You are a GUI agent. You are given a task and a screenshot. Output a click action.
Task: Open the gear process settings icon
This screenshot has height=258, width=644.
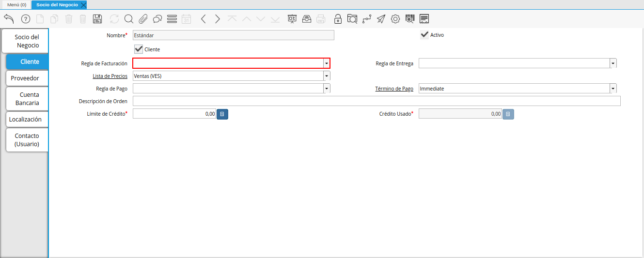pos(395,19)
